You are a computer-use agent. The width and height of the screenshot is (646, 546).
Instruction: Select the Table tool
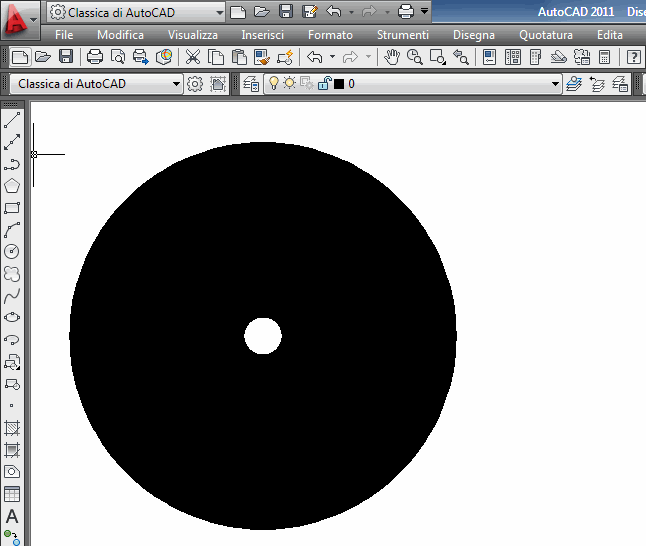coord(12,494)
